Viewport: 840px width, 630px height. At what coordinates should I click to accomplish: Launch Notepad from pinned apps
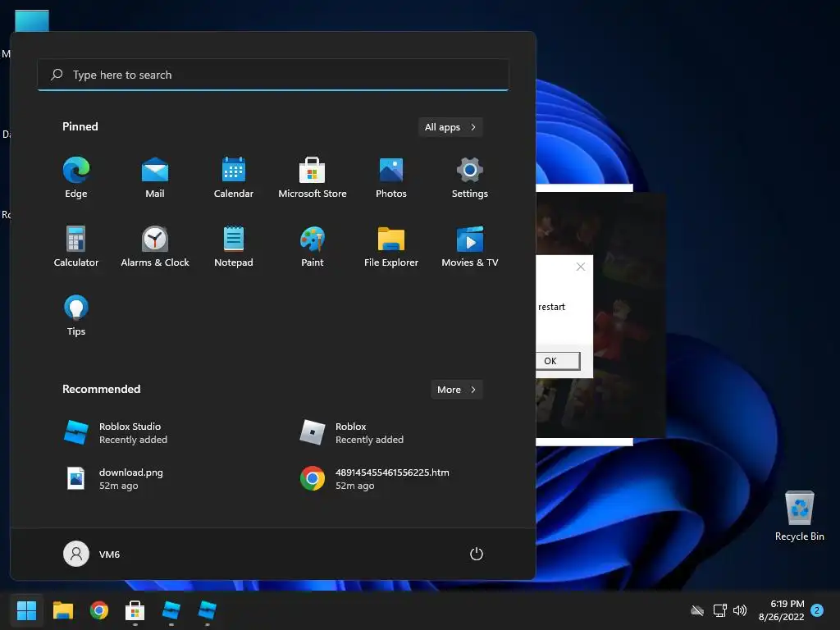[234, 246]
